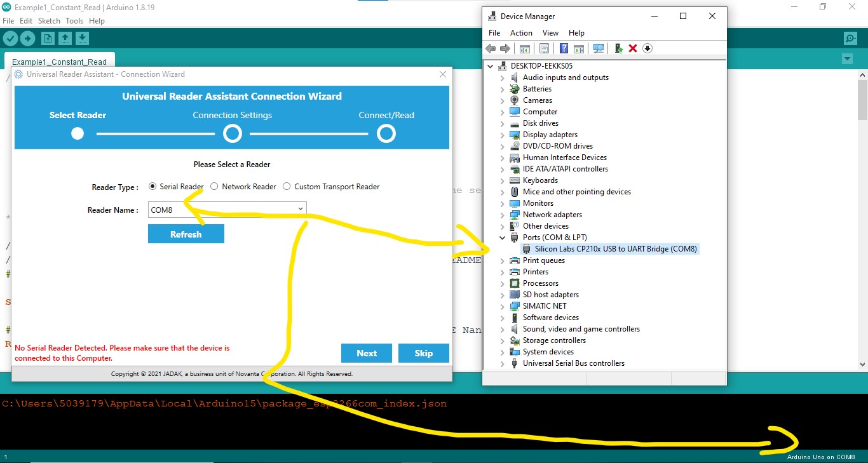Viewport: 868px width, 463px height.
Task: Click the red X Uninstall device icon
Action: pos(633,48)
